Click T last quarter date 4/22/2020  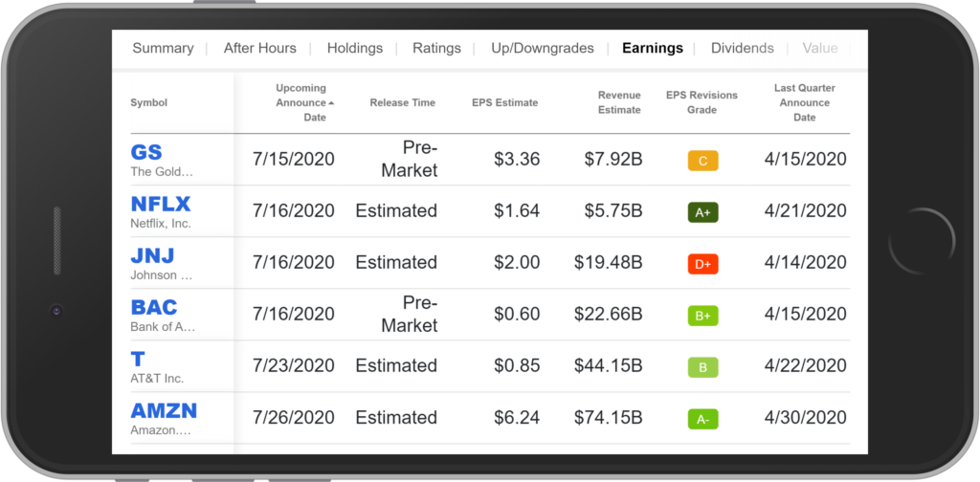(806, 366)
